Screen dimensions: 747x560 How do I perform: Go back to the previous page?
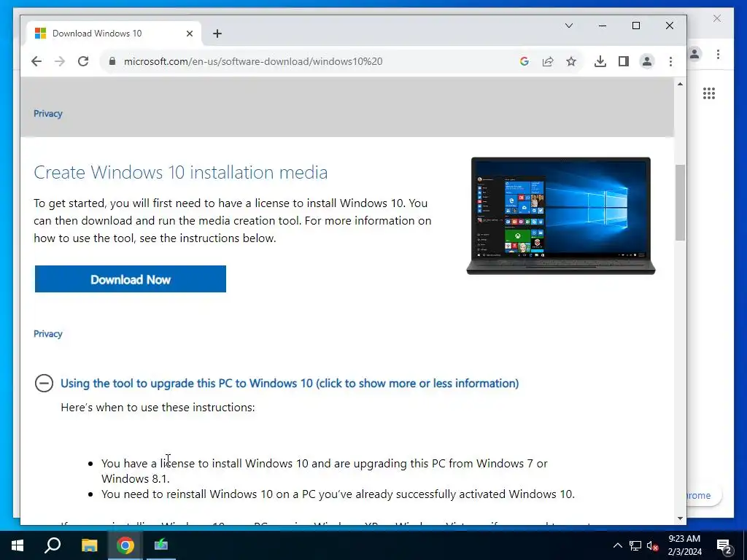click(x=36, y=61)
